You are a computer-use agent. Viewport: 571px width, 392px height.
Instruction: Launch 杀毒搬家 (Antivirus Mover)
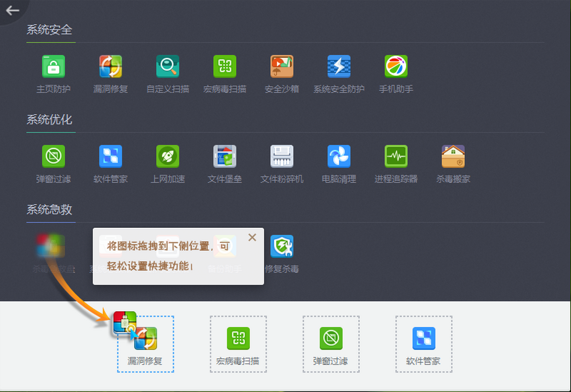point(453,157)
